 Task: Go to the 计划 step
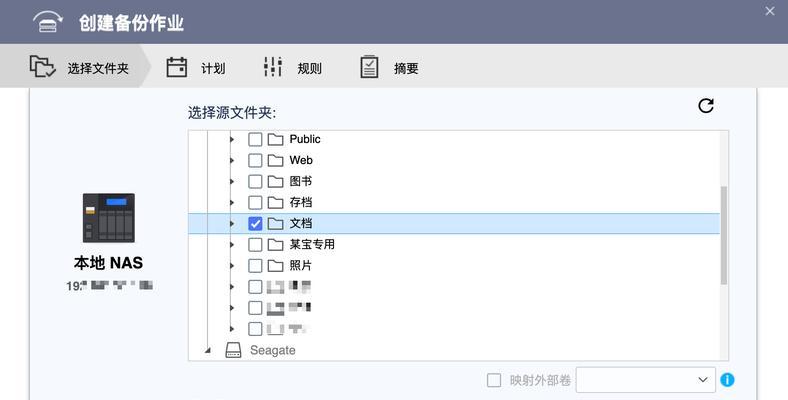(196, 67)
